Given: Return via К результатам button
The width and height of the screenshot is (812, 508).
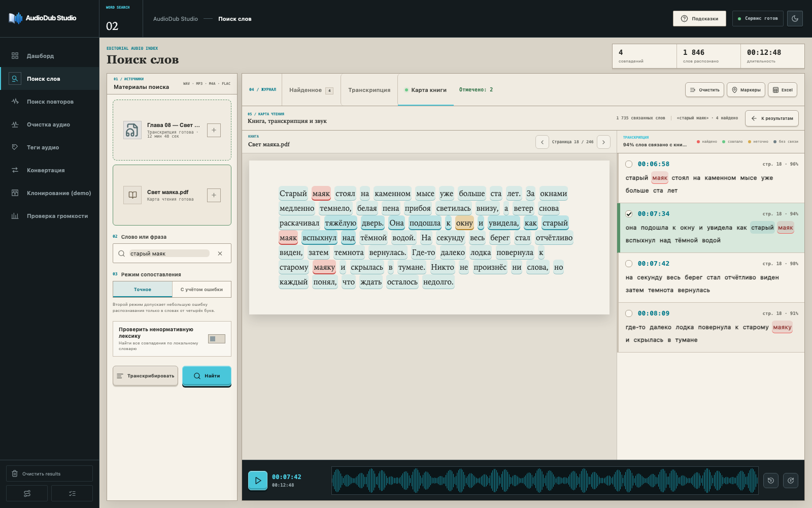Looking at the screenshot, I should [x=772, y=118].
